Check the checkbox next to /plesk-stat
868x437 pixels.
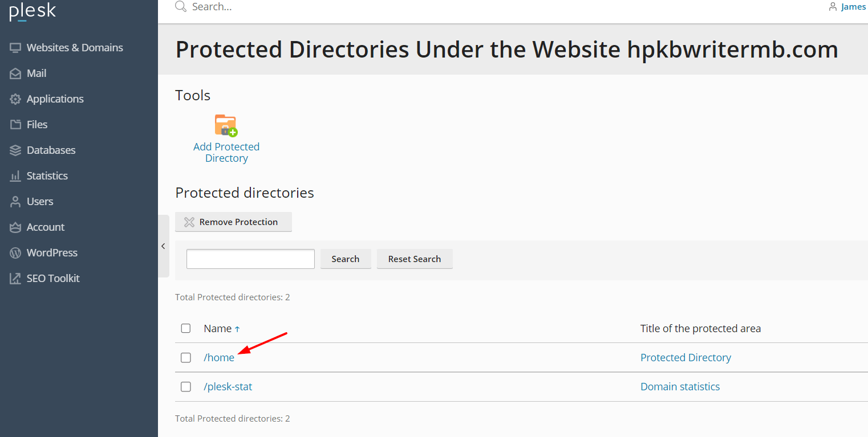[x=185, y=386]
